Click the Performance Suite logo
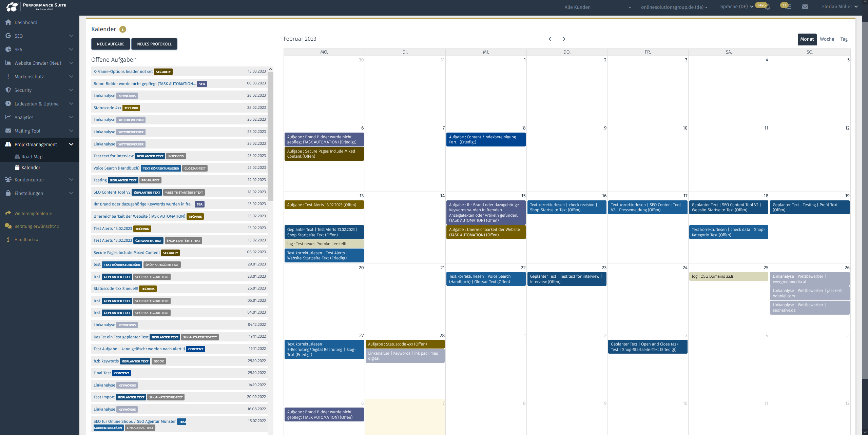Screen dimensions: 868x435 point(36,7)
